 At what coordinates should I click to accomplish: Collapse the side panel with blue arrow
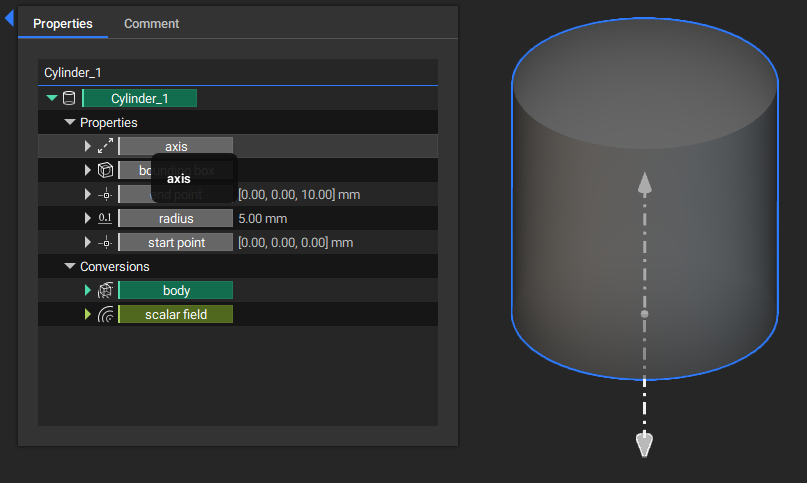click(9, 19)
